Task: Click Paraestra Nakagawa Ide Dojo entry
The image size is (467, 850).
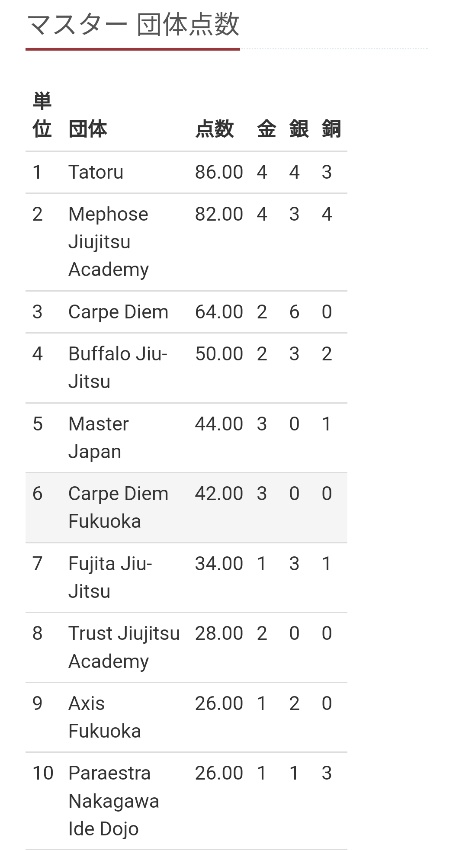Action: 113,801
